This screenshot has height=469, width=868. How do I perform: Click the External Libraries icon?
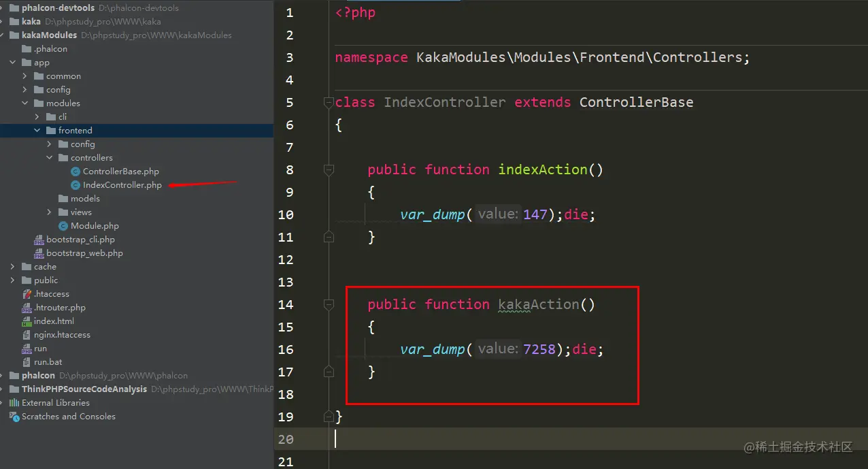[14, 403]
